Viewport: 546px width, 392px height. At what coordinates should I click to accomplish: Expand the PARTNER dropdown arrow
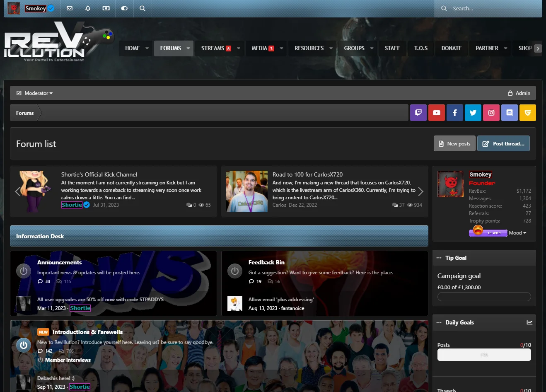(x=506, y=48)
